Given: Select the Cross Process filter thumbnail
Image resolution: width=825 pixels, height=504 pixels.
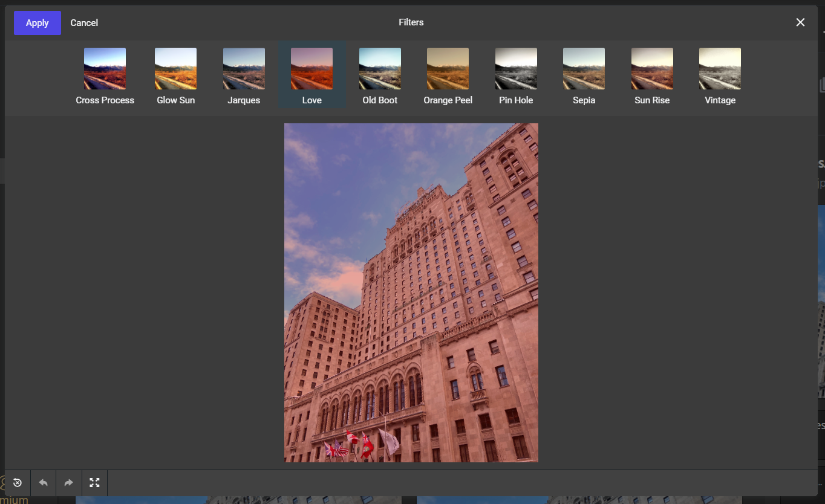Looking at the screenshot, I should coord(105,69).
